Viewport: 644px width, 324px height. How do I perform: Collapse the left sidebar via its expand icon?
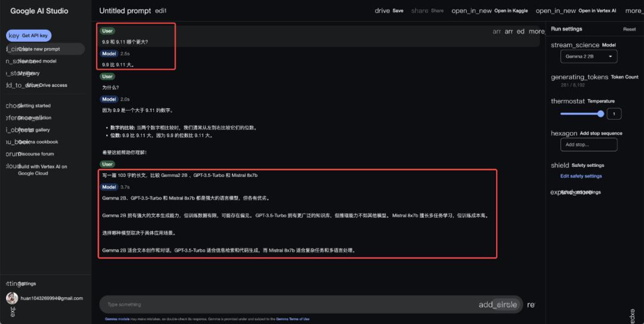tap(13, 311)
